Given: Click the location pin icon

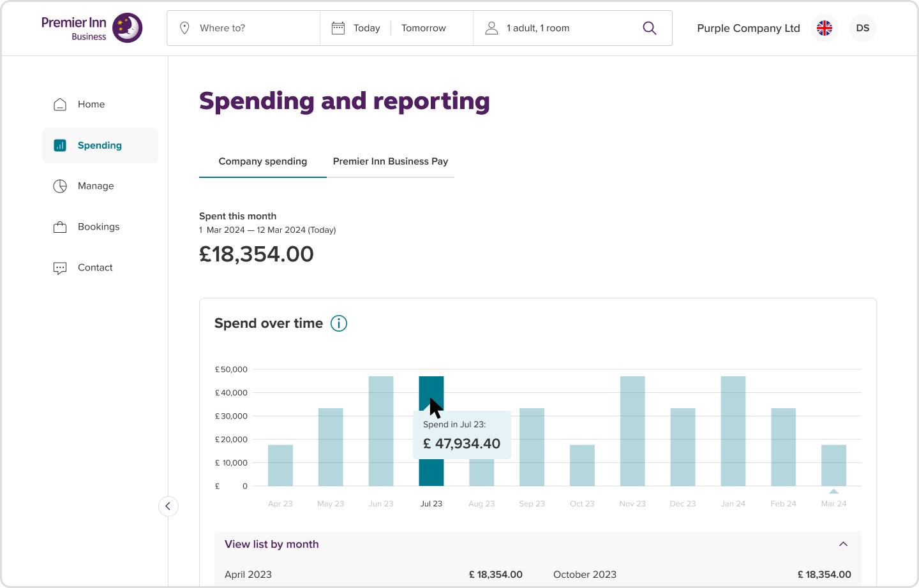Looking at the screenshot, I should point(184,28).
